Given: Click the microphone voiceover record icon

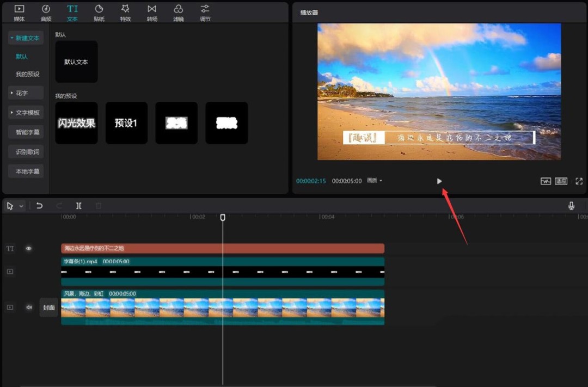Looking at the screenshot, I should coord(571,206).
